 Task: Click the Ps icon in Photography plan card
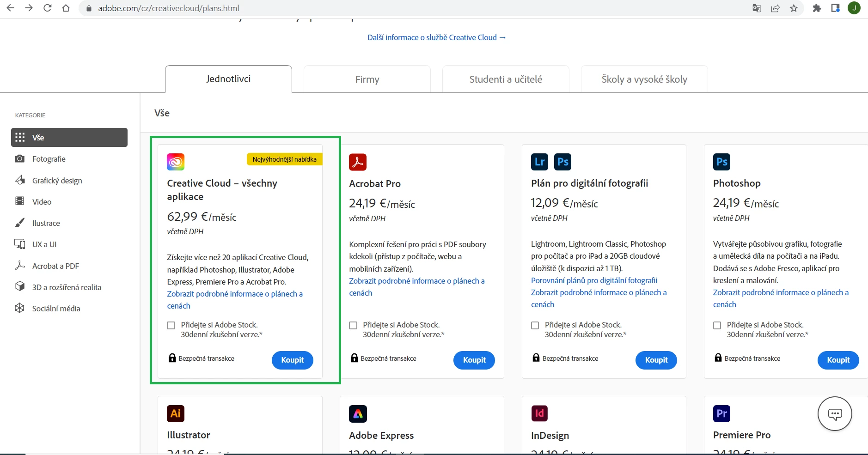tap(562, 162)
